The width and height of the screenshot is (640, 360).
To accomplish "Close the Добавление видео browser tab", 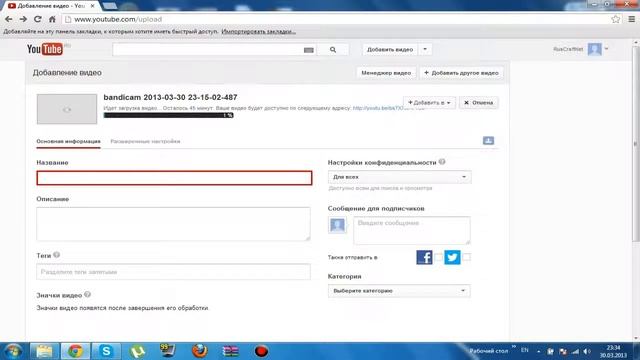I will click(x=93, y=6).
